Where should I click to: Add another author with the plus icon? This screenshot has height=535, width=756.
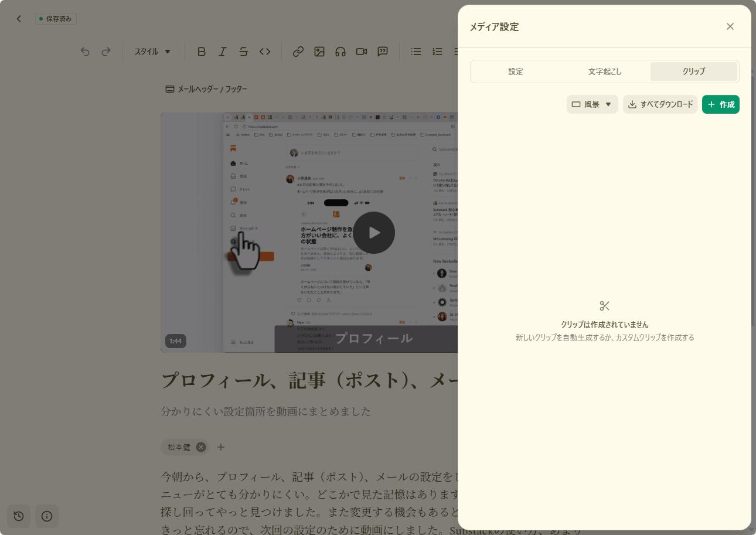(221, 447)
